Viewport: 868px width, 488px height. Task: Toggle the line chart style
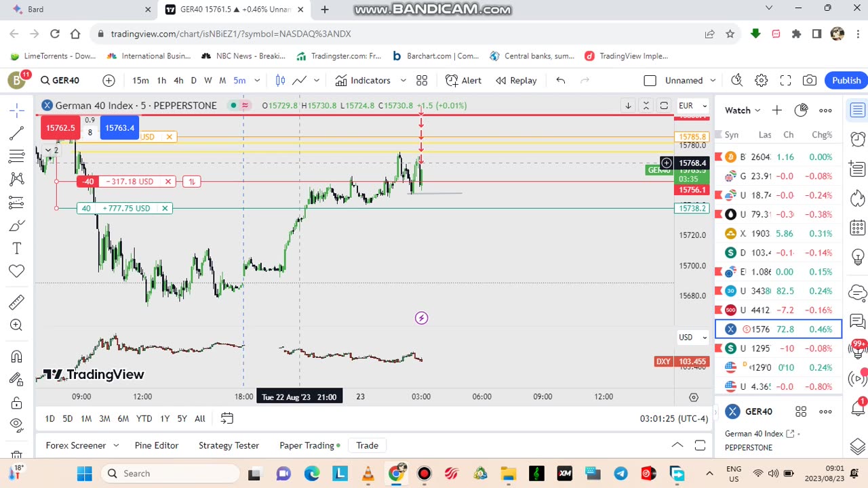[299, 80]
